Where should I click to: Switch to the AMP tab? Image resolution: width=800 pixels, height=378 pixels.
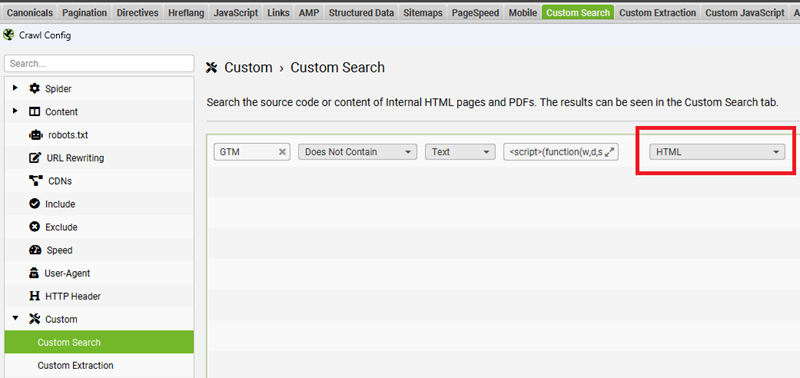point(309,13)
